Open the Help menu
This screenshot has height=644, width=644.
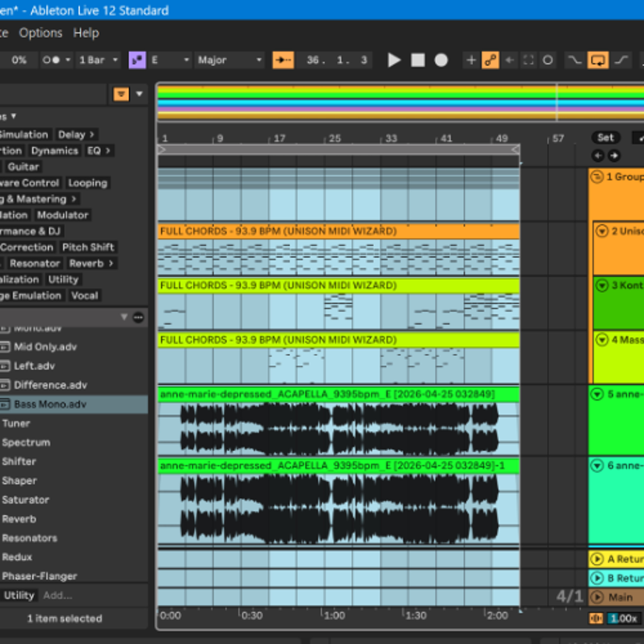click(86, 33)
